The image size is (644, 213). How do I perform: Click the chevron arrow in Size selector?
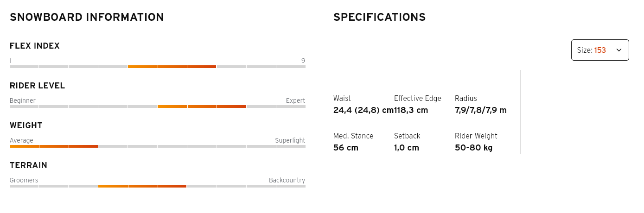[x=618, y=50]
